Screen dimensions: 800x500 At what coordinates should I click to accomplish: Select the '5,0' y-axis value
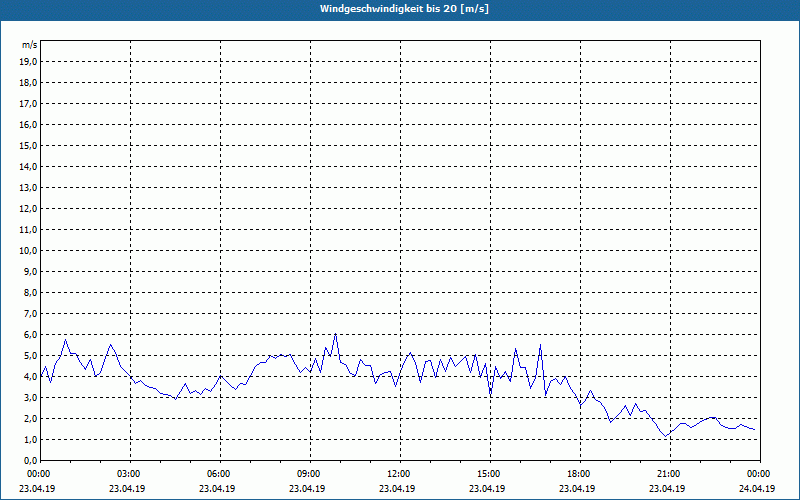(30, 356)
